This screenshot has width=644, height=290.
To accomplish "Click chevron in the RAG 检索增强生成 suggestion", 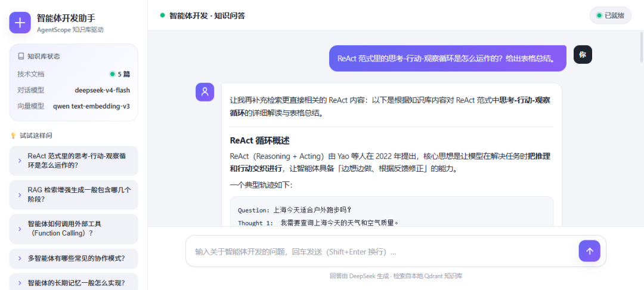I will 20,195.
